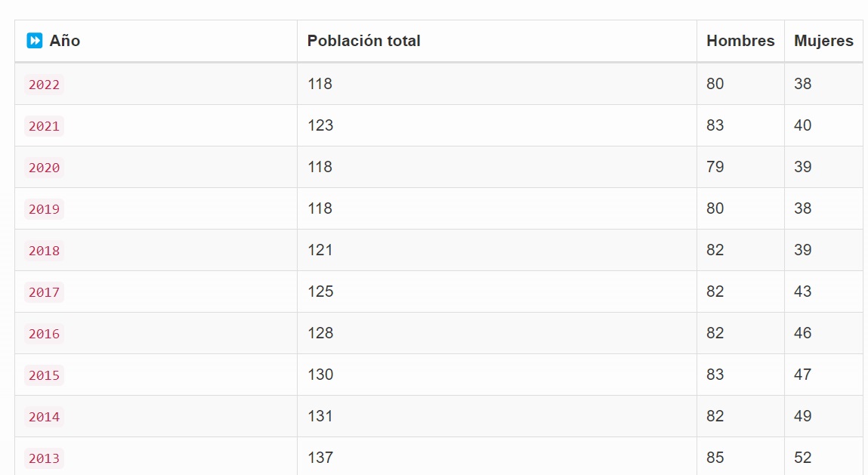This screenshot has height=475, width=868.
Task: Select the Año column header
Action: (65, 41)
